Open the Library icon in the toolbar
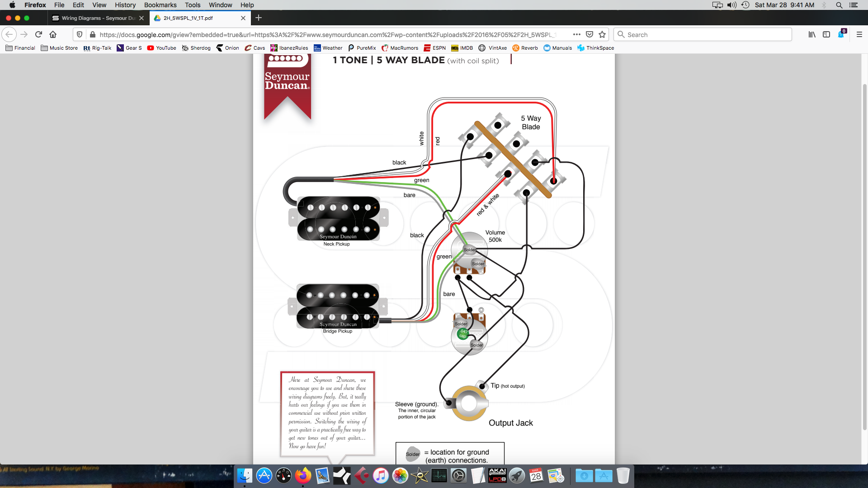Viewport: 868px width, 488px height. coord(812,34)
